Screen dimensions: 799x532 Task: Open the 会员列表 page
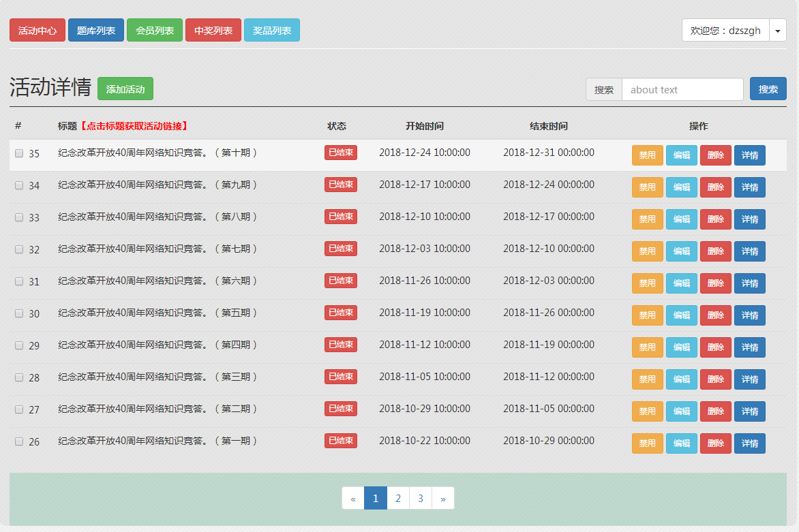(155, 30)
